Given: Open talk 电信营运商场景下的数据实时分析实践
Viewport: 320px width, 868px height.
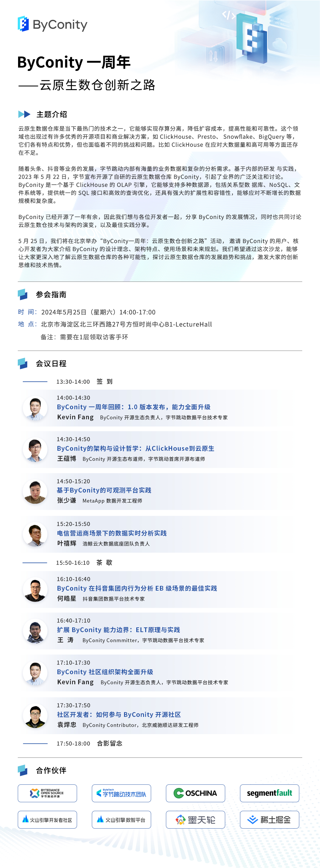Looking at the screenshot, I should (x=111, y=533).
